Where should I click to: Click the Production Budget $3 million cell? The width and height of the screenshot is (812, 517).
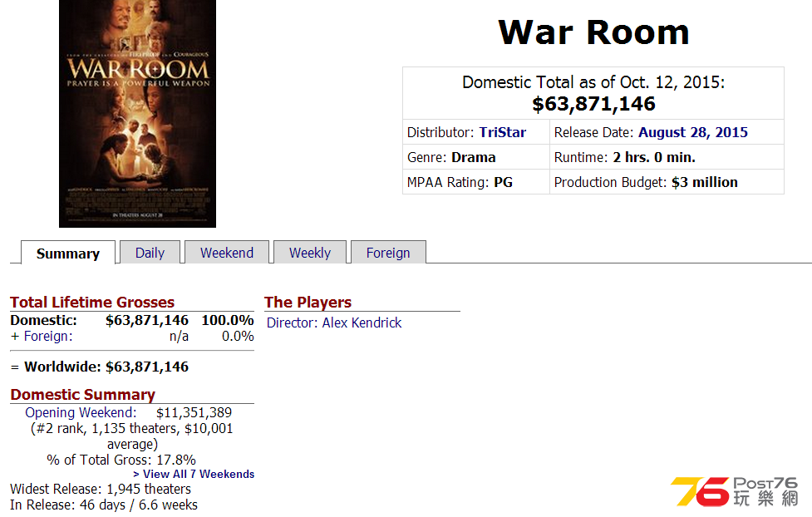pos(667,182)
